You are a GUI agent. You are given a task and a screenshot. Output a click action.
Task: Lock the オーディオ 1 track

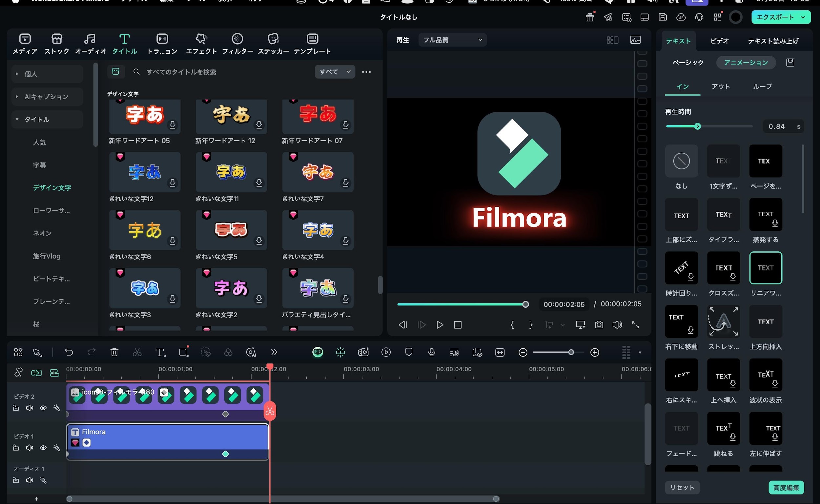point(16,480)
